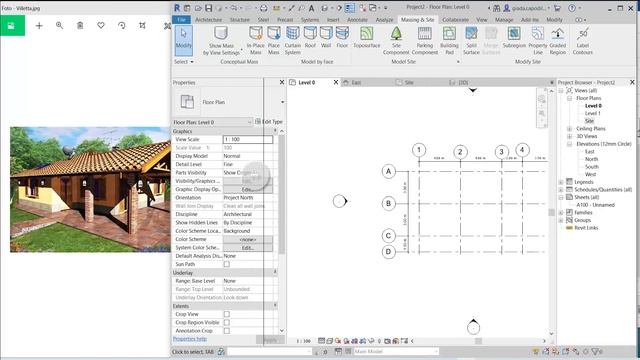Image resolution: width=640 pixels, height=360 pixels.
Task: Expand the Families tree node
Action: [x=561, y=213]
